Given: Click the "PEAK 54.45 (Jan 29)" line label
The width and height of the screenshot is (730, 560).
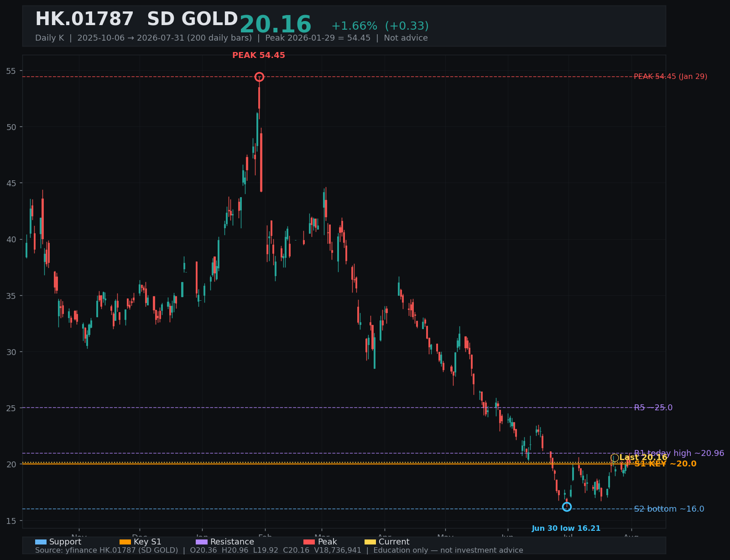Looking at the screenshot, I should 671,77.
